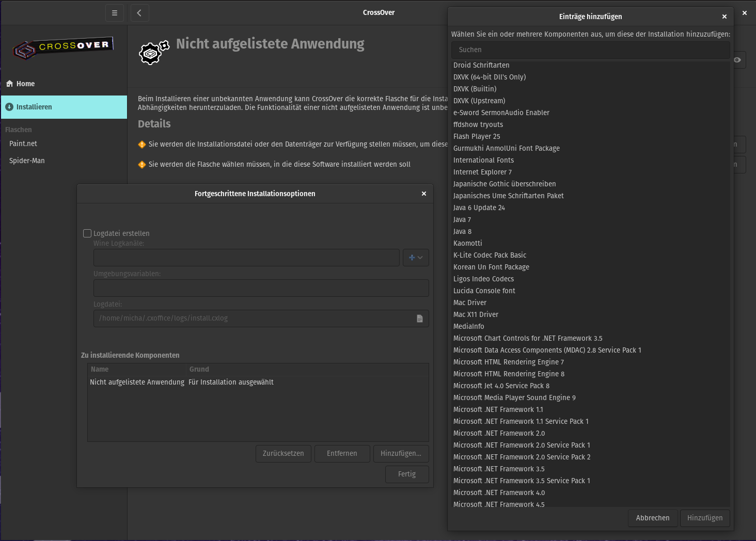Click warning icon next to bottle selection note
The height and width of the screenshot is (541, 756).
click(x=142, y=165)
